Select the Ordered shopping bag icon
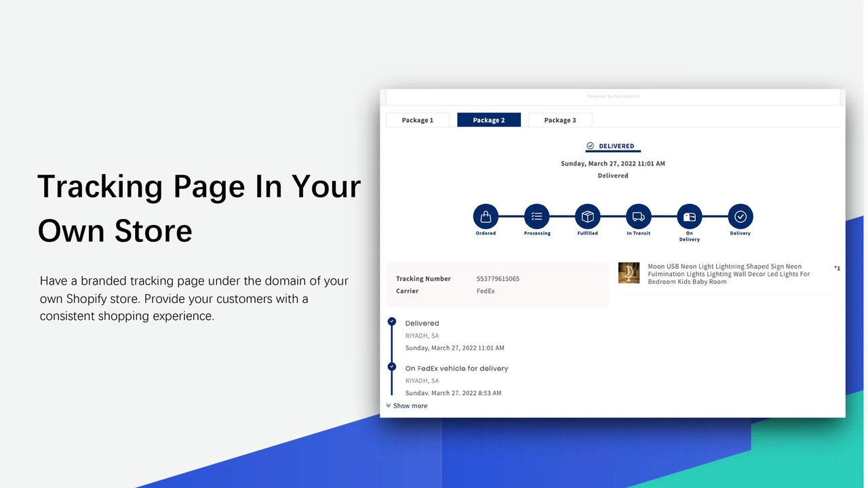The height and width of the screenshot is (488, 868). coord(486,215)
